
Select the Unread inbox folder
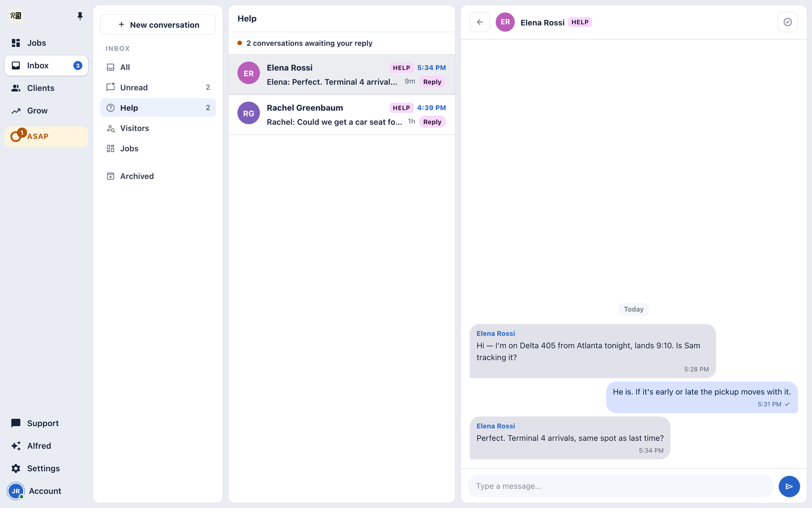tap(158, 87)
